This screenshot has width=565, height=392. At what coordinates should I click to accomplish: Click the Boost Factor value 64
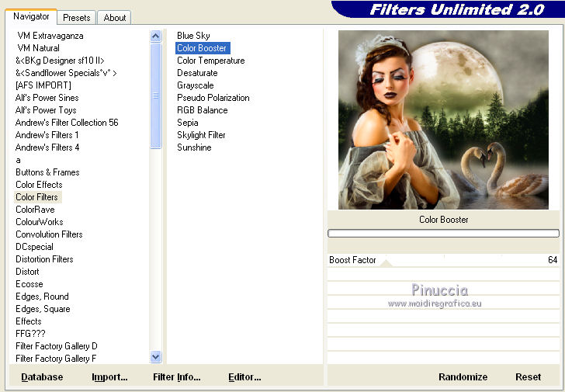pyautogui.click(x=553, y=260)
